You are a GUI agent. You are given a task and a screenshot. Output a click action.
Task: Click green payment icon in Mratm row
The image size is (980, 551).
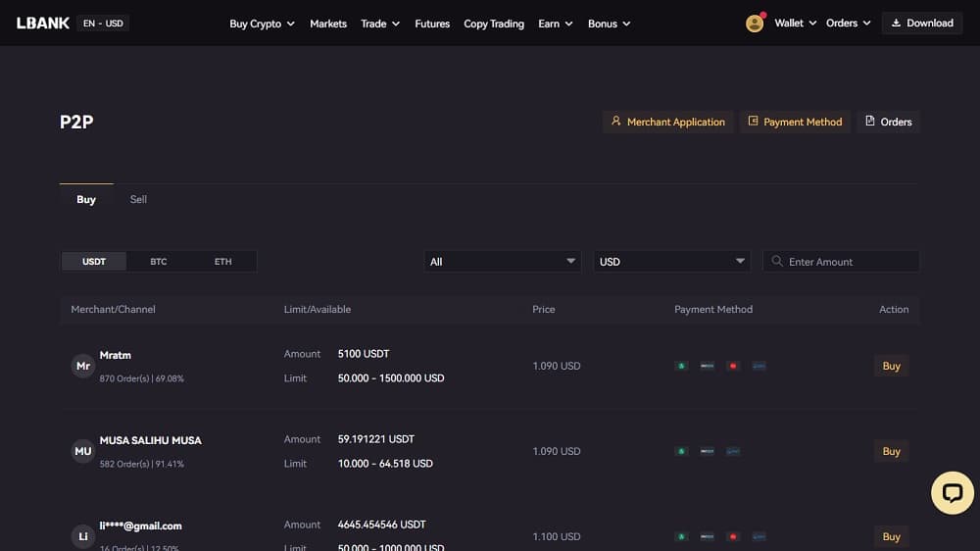[x=681, y=366]
